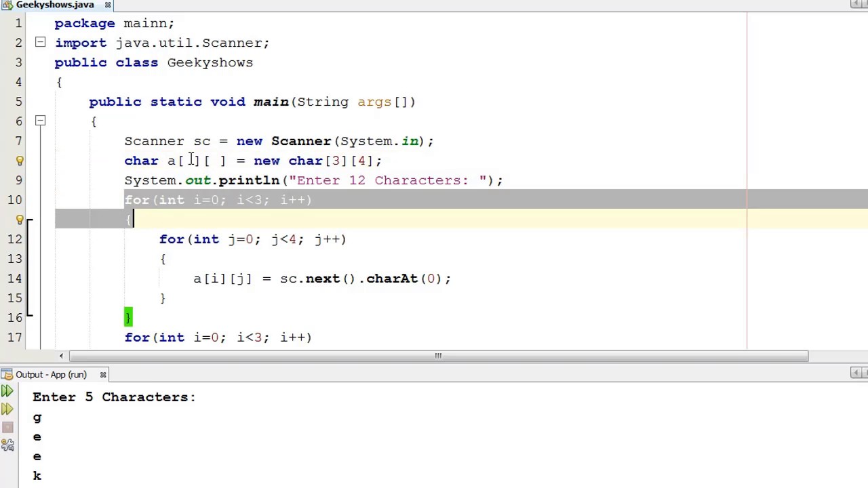
Task: Click line number 12 in gutter
Action: [15, 239]
